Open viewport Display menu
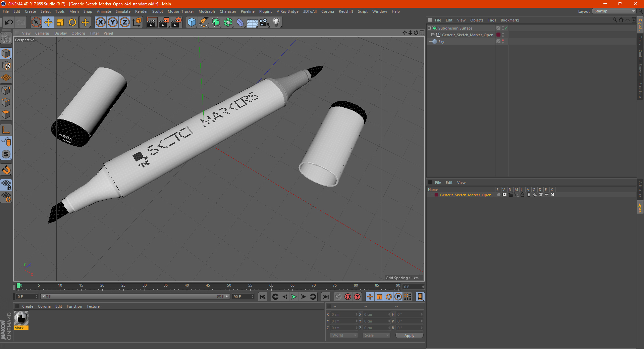Viewport: 644px width, 349px height. point(60,33)
